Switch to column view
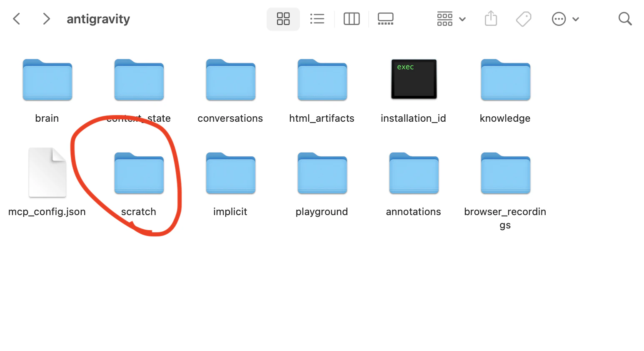The height and width of the screenshot is (351, 644). (x=352, y=19)
